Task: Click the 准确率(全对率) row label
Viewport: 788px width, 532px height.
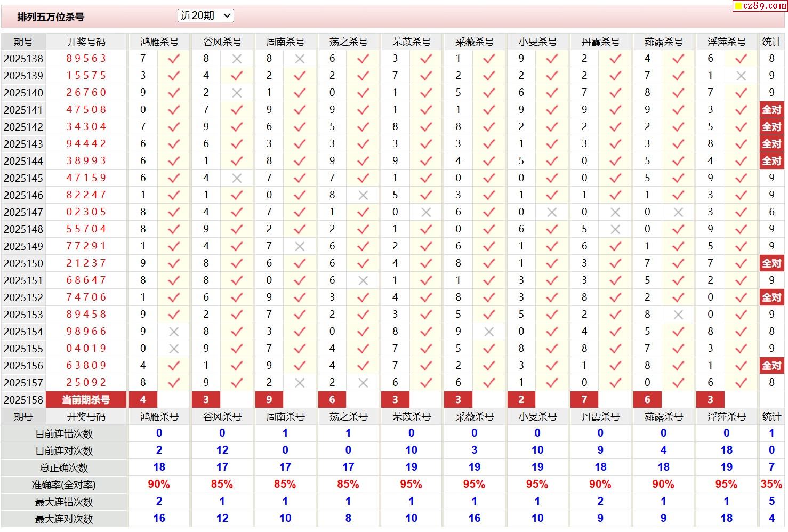Action: [64, 485]
